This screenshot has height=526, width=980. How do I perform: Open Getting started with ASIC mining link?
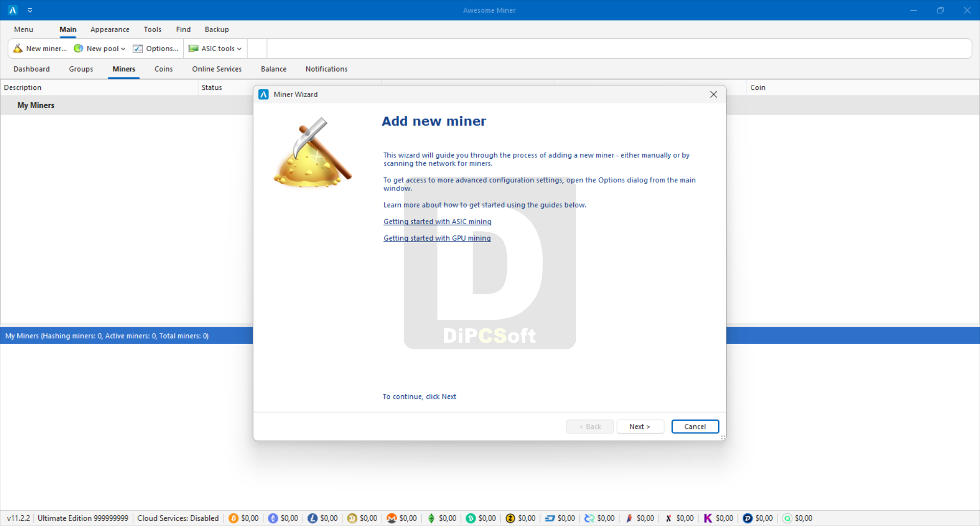[437, 222]
